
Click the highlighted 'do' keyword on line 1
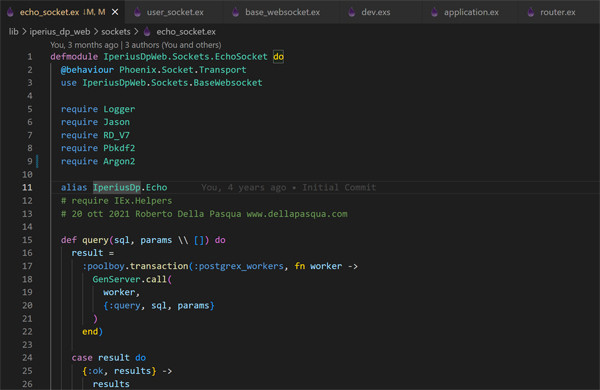[x=278, y=57]
